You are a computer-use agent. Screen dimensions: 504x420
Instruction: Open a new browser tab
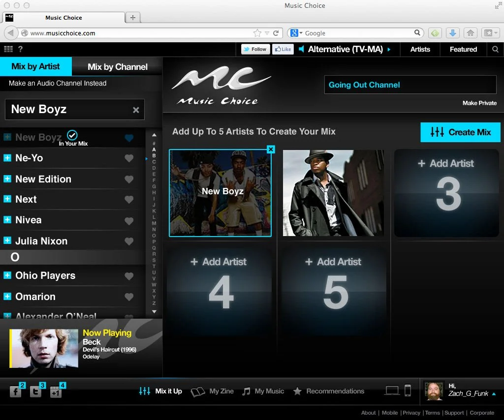[132, 17]
